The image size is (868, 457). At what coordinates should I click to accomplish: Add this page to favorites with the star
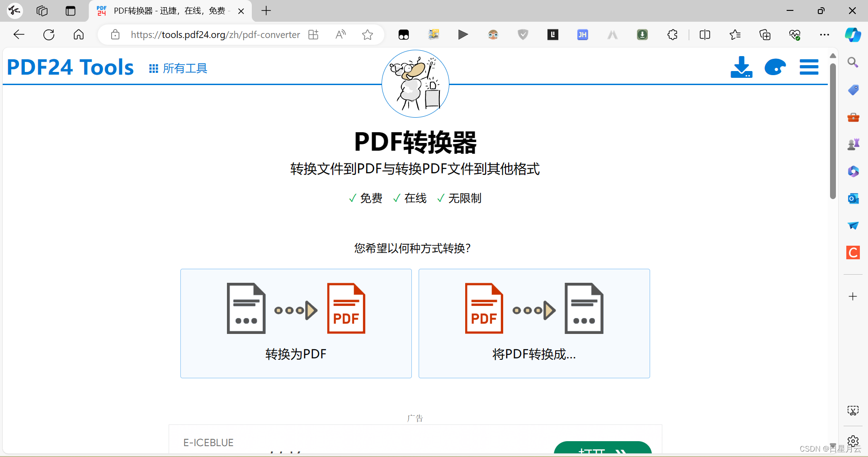coord(368,35)
